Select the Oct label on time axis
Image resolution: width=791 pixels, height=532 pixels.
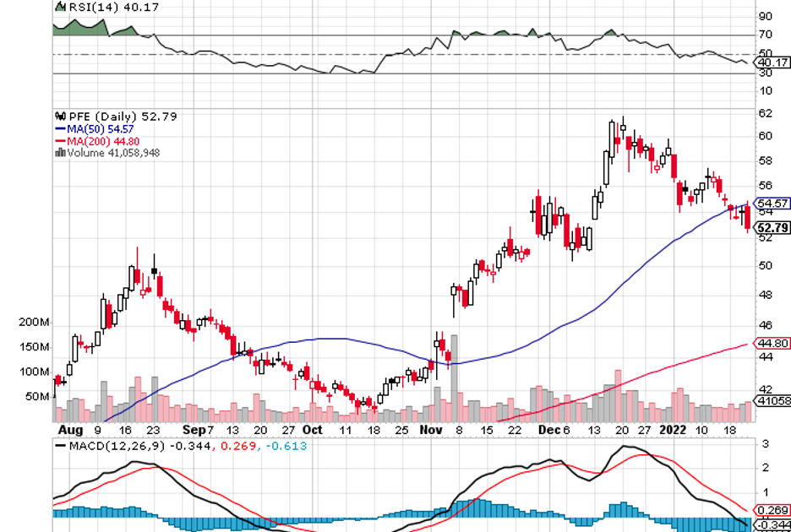pos(313,429)
